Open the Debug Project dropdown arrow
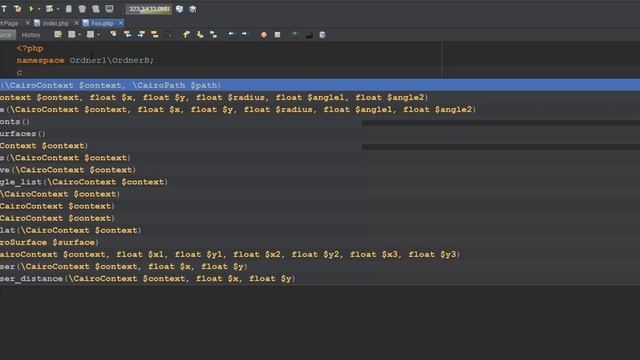This screenshot has height=360, width=640. [x=58, y=9]
